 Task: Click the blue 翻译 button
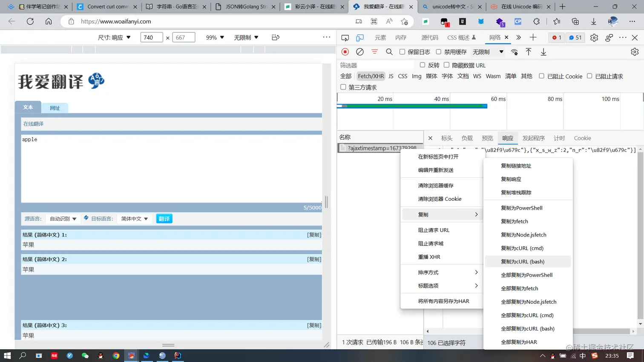(x=164, y=219)
